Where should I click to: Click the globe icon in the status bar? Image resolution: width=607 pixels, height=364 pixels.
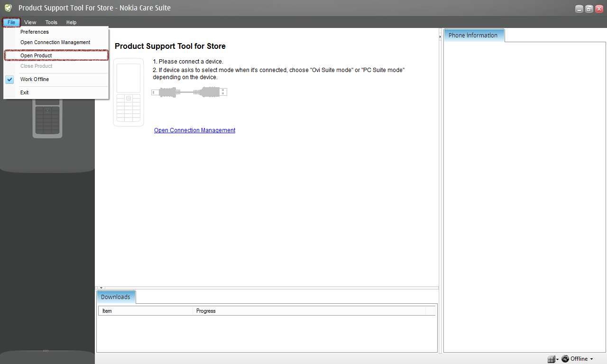565,359
